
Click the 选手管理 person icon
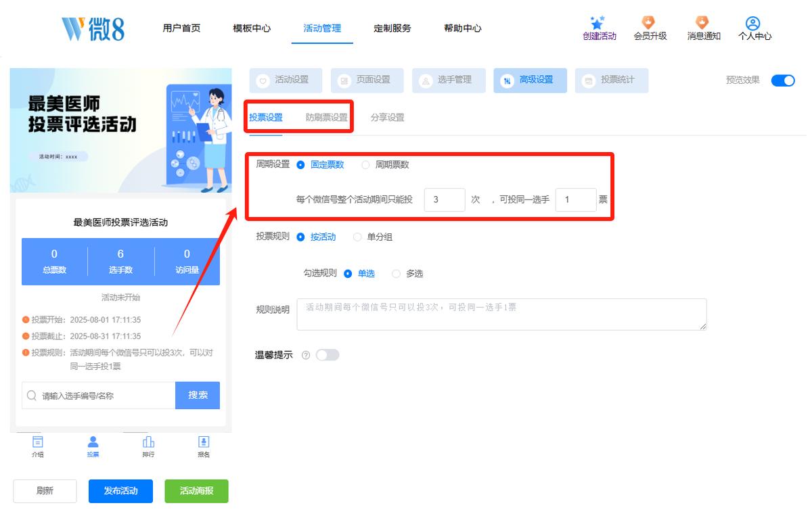tap(426, 80)
